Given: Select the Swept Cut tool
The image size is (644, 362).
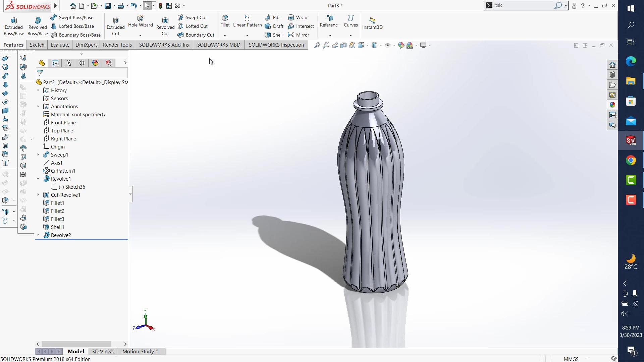Looking at the screenshot, I should pos(193,17).
